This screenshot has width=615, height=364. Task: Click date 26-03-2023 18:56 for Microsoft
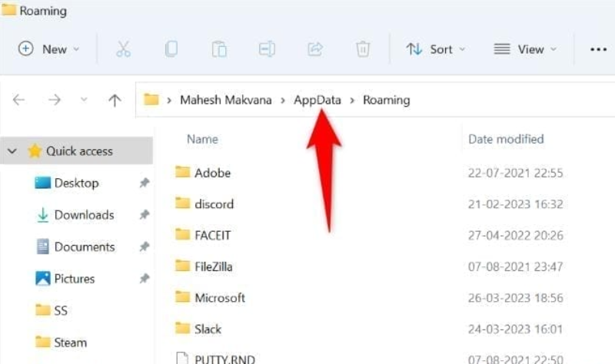pos(515,298)
